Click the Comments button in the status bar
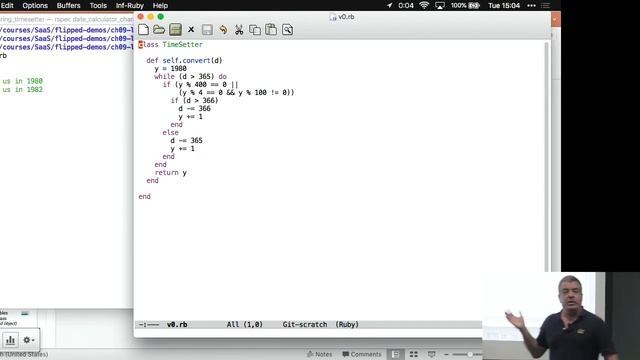 pyautogui.click(x=362, y=354)
